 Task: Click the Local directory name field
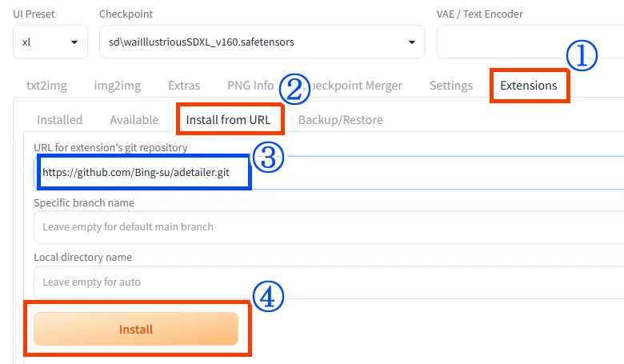click(329, 282)
